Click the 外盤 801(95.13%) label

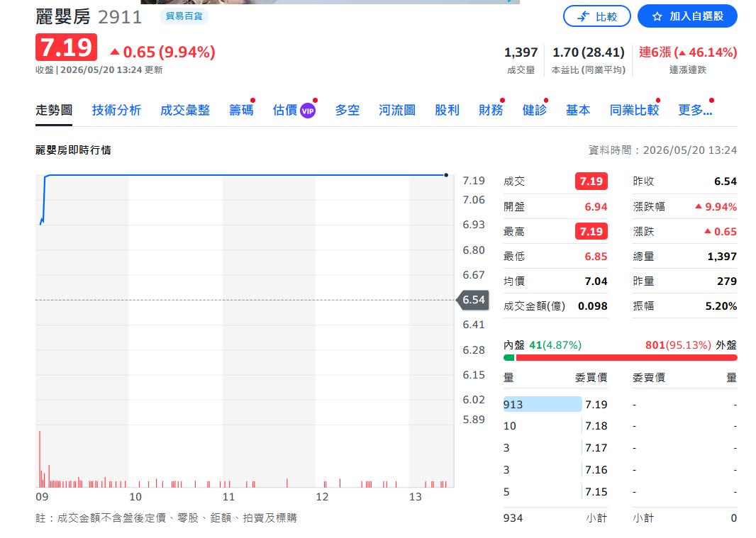point(691,345)
